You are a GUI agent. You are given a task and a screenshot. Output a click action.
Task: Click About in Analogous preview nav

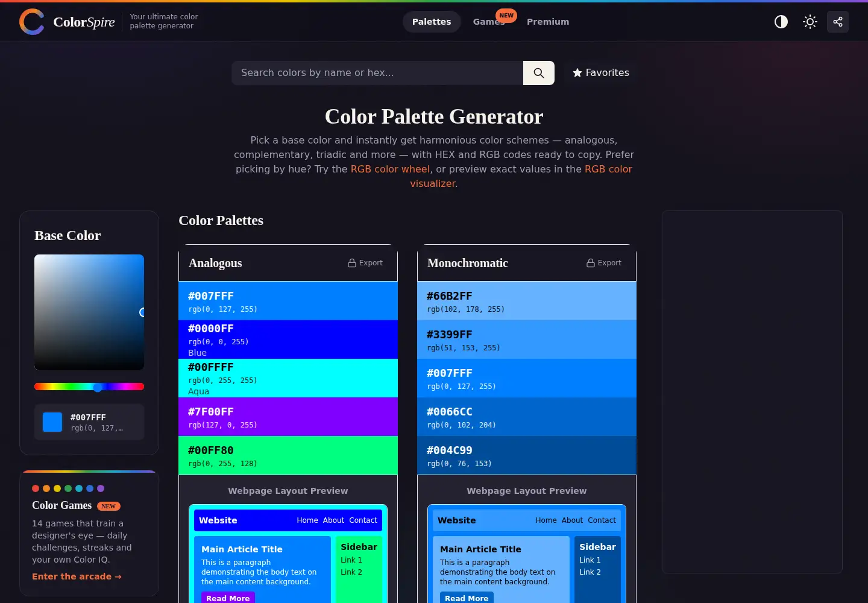(333, 520)
